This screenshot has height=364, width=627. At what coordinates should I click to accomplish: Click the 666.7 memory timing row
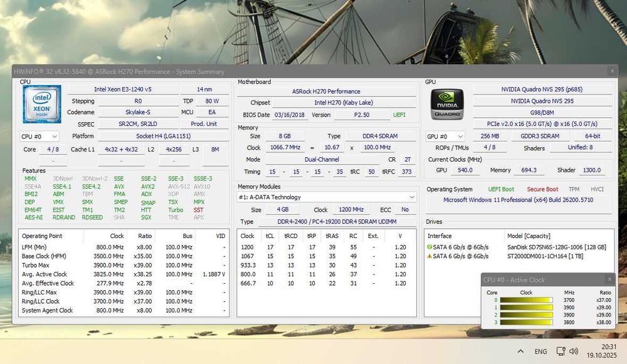tap(326, 283)
